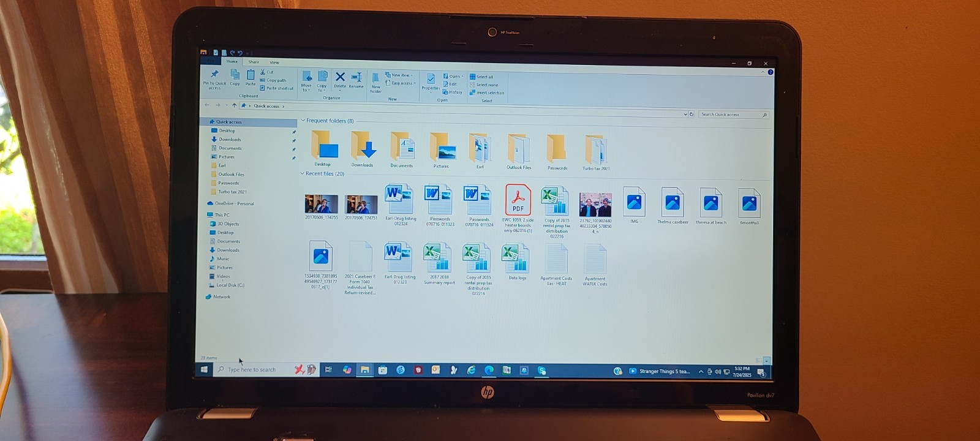Click the Up directory arrow
This screenshot has width=980, height=441.
(x=234, y=105)
